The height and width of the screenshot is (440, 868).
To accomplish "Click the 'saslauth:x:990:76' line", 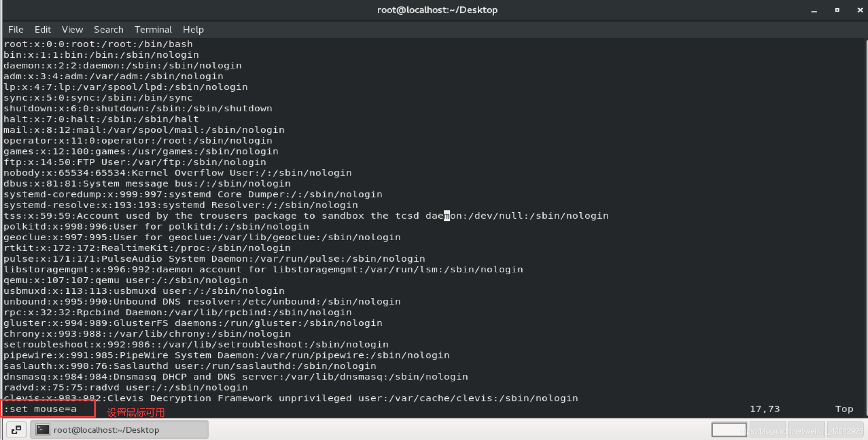I will 190,366.
